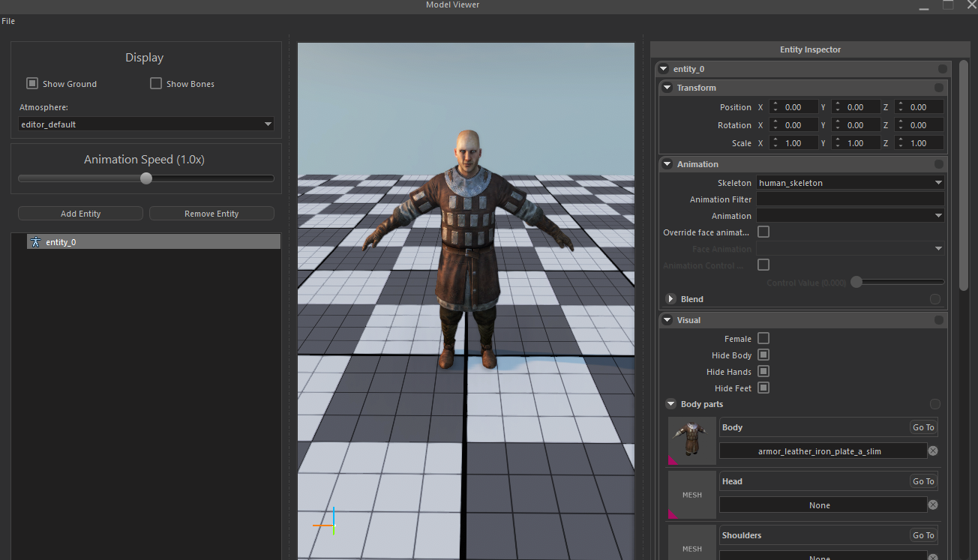This screenshot has width=978, height=560.
Task: Clear the Head mesh with the X icon
Action: point(933,505)
